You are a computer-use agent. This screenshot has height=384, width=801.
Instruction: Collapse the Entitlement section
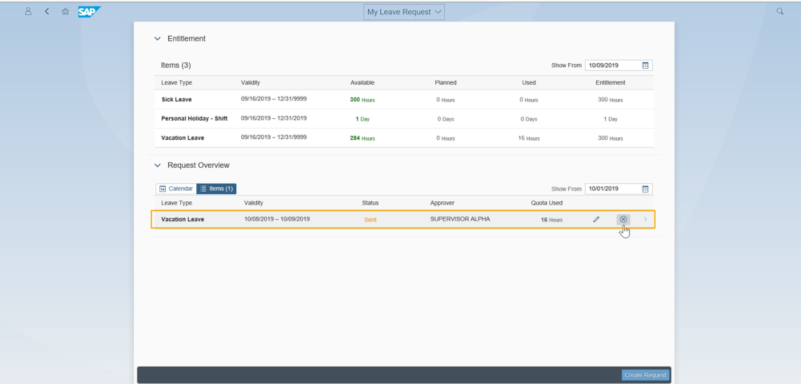pos(157,39)
